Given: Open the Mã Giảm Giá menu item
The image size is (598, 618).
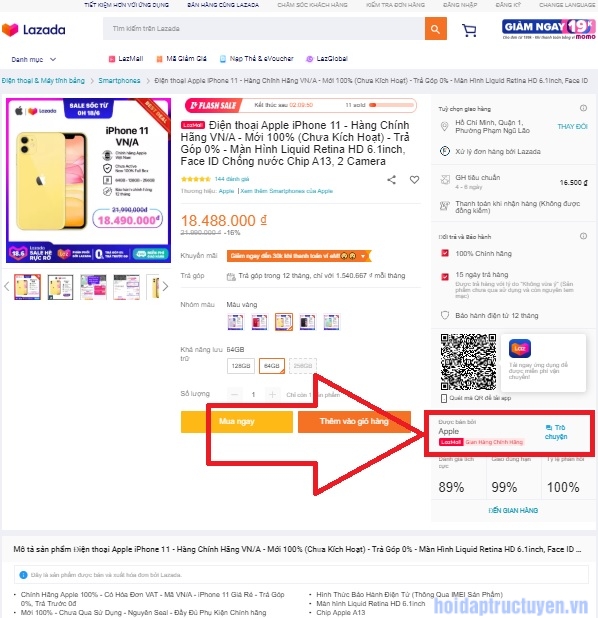Looking at the screenshot, I should pos(181,59).
